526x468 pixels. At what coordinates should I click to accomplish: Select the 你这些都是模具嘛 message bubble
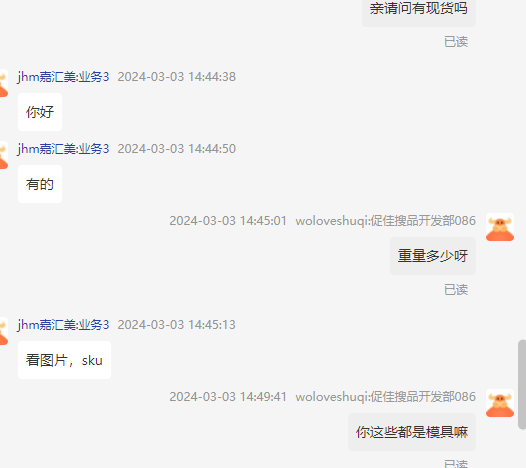pyautogui.click(x=412, y=432)
